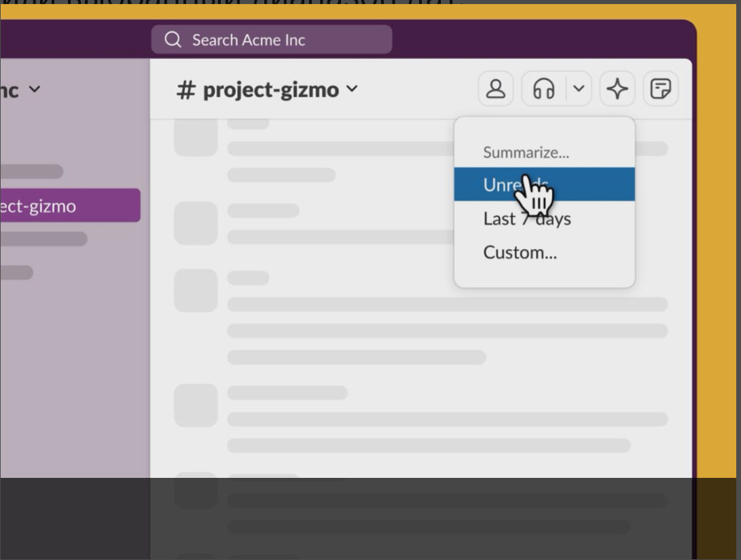The image size is (741, 560).
Task: Open the members (person) icon button
Action: tap(496, 89)
